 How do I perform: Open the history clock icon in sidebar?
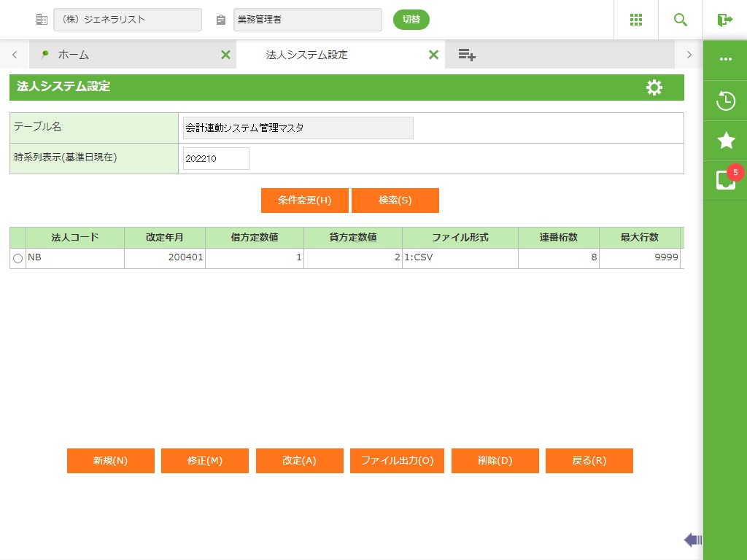(725, 101)
